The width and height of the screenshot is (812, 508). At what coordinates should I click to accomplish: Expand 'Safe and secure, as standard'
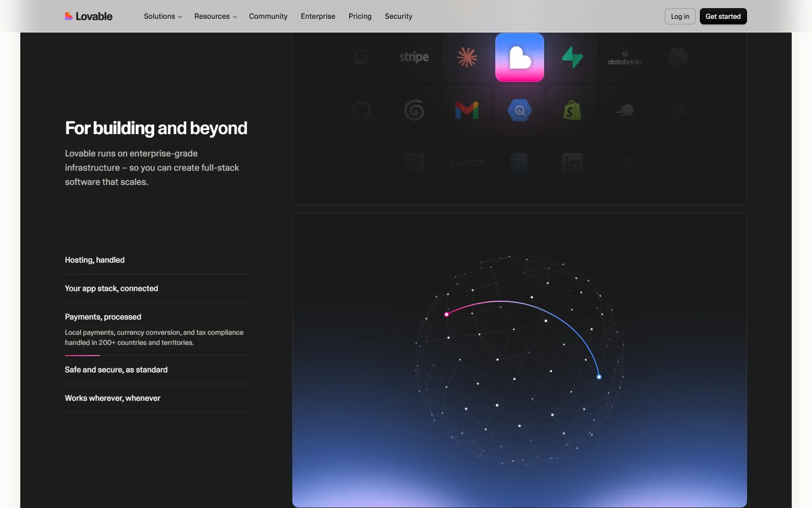tap(158, 370)
